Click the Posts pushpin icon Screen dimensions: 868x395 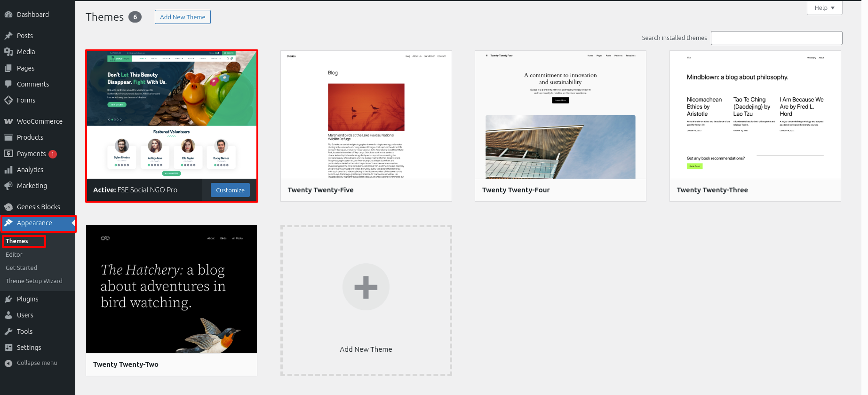[x=8, y=36]
